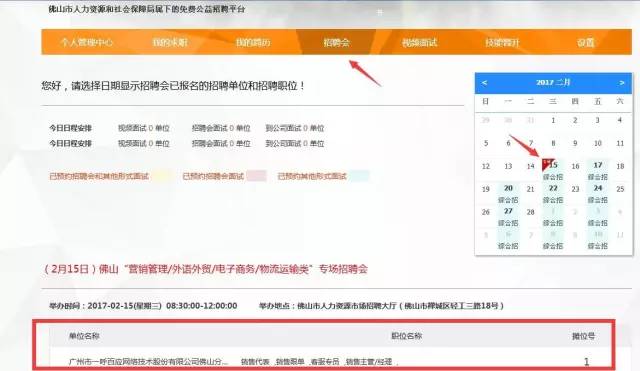Viewport: 640px width, 371px height.
Task: Pick February 25 in calendar
Action: (x=620, y=189)
